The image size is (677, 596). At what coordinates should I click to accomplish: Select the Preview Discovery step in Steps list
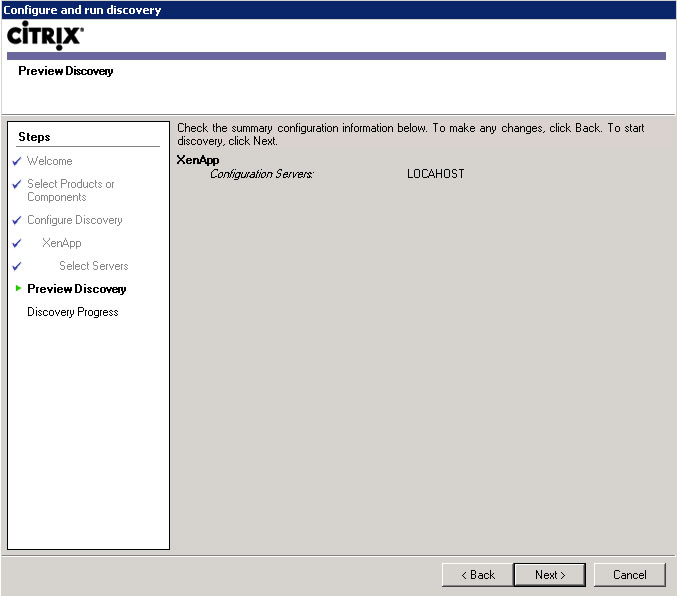tap(76, 289)
